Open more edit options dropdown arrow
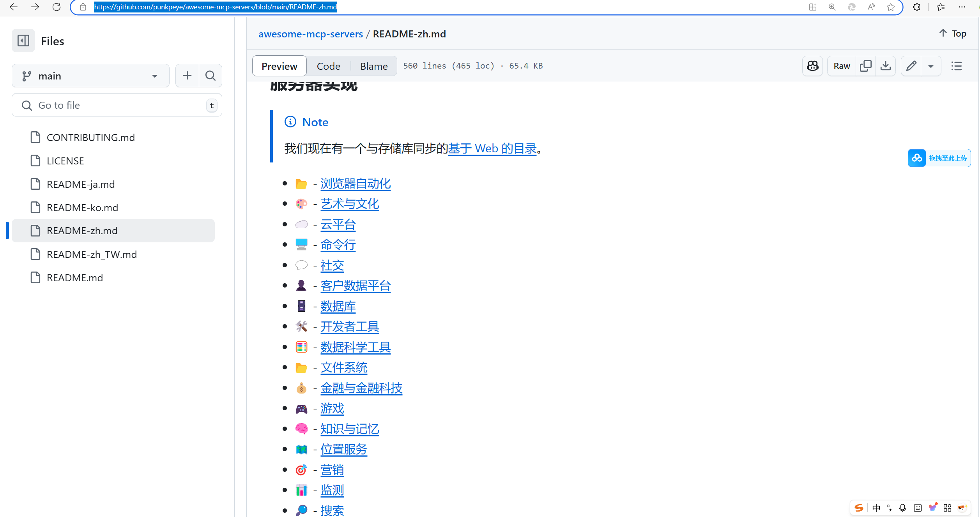Image resolution: width=980 pixels, height=517 pixels. 931,66
